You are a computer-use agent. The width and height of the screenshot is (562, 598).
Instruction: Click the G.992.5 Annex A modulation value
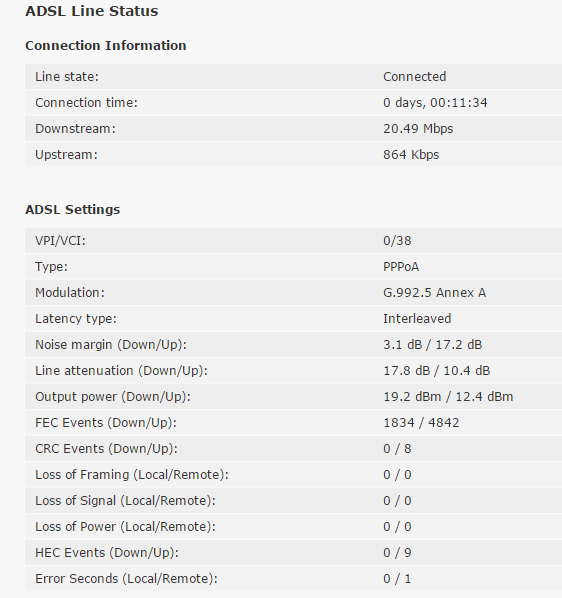coord(434,293)
